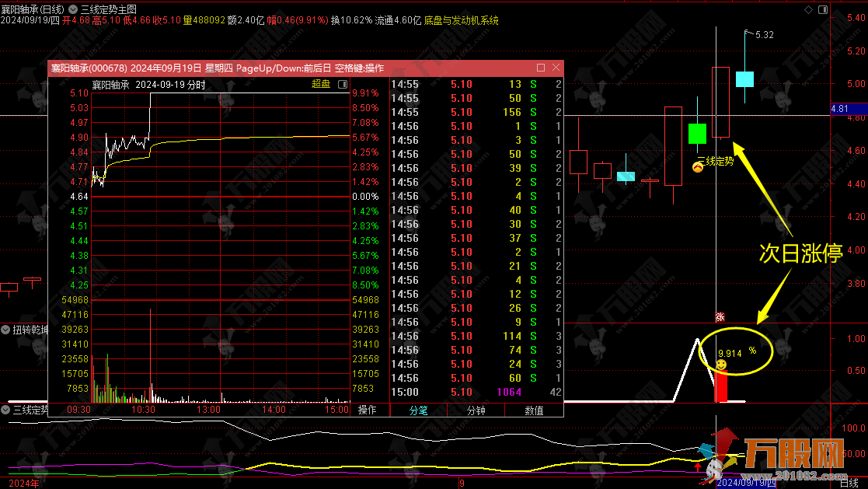This screenshot has height=489, width=868.
Task: Select the 2024/09/19 date marker on timeline
Action: [745, 483]
